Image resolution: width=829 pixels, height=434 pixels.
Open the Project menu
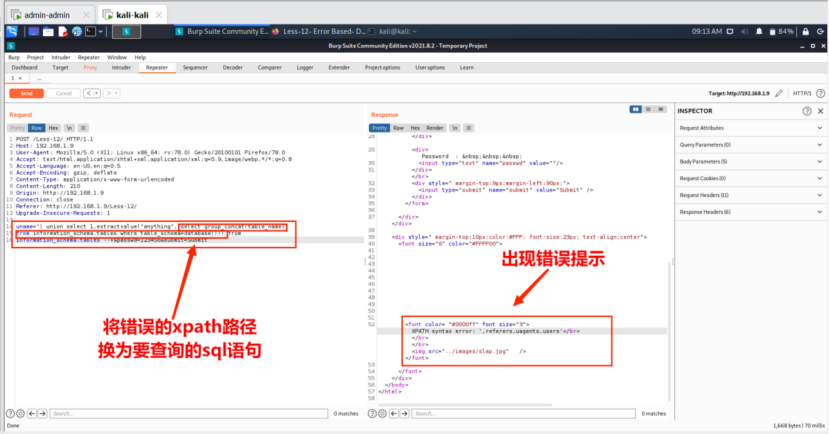(x=35, y=57)
